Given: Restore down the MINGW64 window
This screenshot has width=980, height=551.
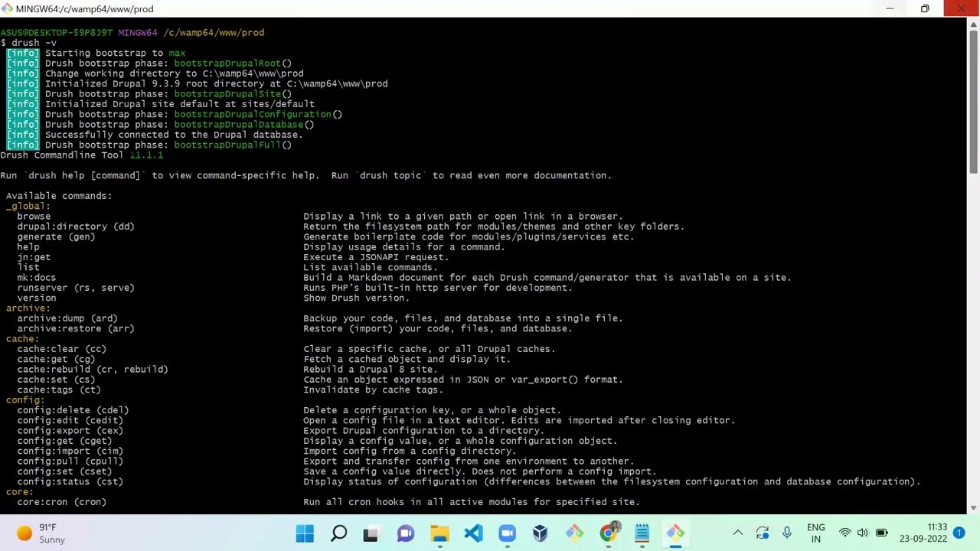Looking at the screenshot, I should click(925, 8).
